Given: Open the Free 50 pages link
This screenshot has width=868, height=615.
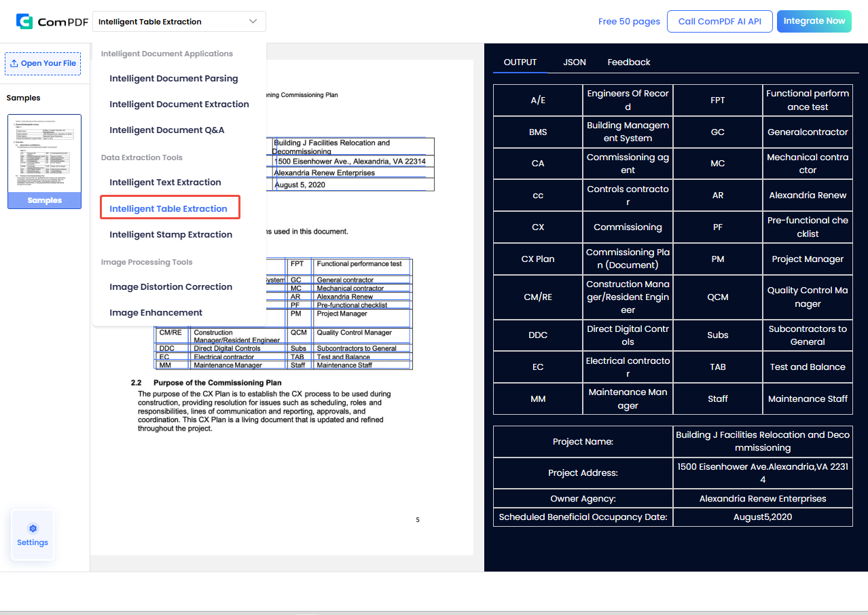Looking at the screenshot, I should (x=629, y=21).
